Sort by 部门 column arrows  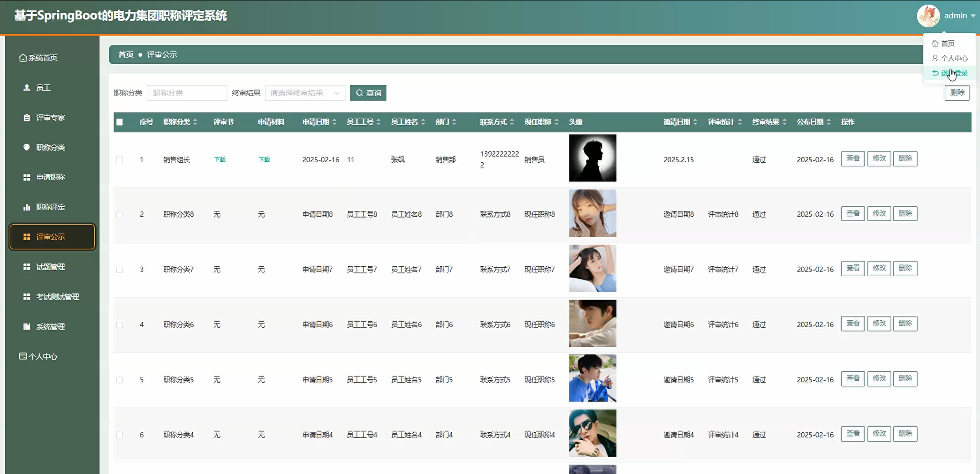pyautogui.click(x=454, y=122)
